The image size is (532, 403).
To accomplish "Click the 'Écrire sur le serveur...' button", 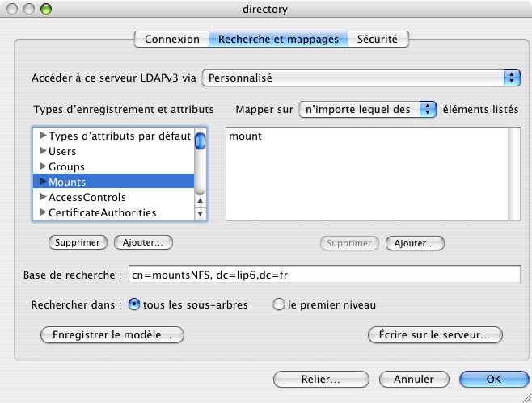I will click(x=435, y=334).
